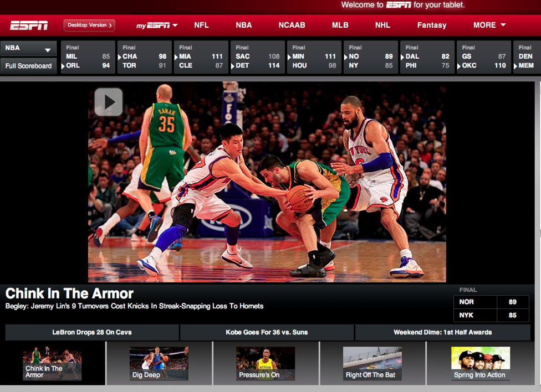This screenshot has height=392, width=541.
Task: Expand the MORE navigation menu
Action: coord(489,25)
